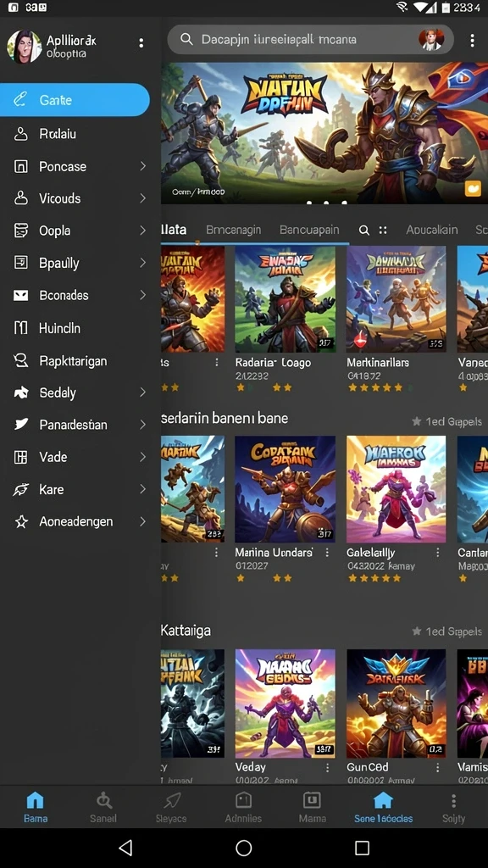Click yellow badge on hero banner

[x=473, y=189]
